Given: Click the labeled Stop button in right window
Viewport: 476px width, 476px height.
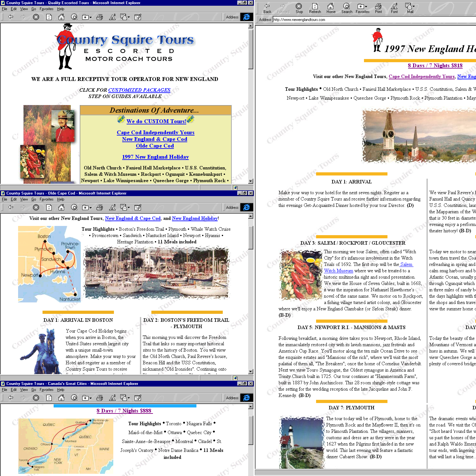Looking at the screenshot, I should pyautogui.click(x=299, y=8).
